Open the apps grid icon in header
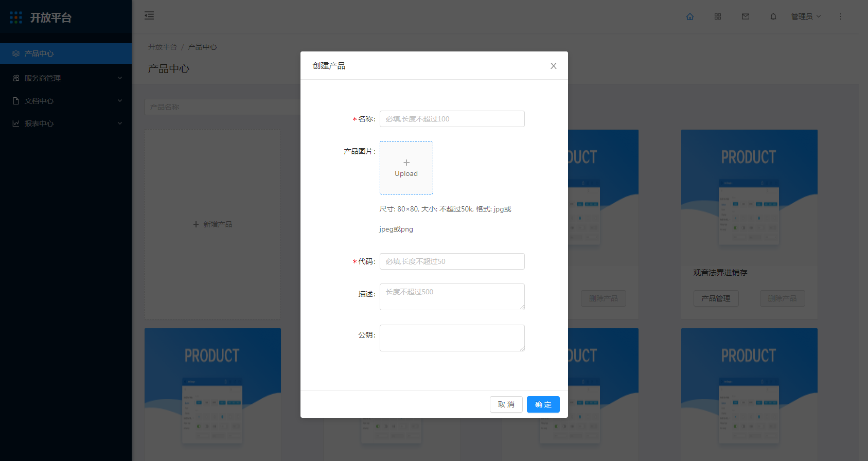868x461 pixels. tap(718, 16)
